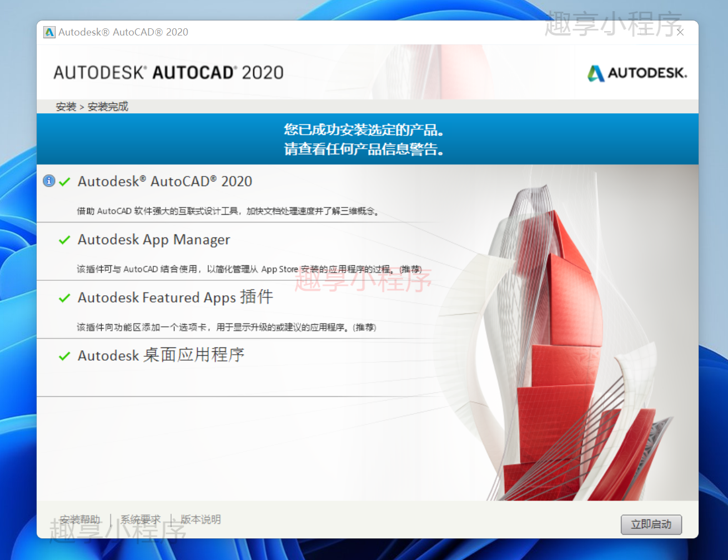Close the AutoCAD 2020 installer window
728x560 pixels.
(x=680, y=32)
